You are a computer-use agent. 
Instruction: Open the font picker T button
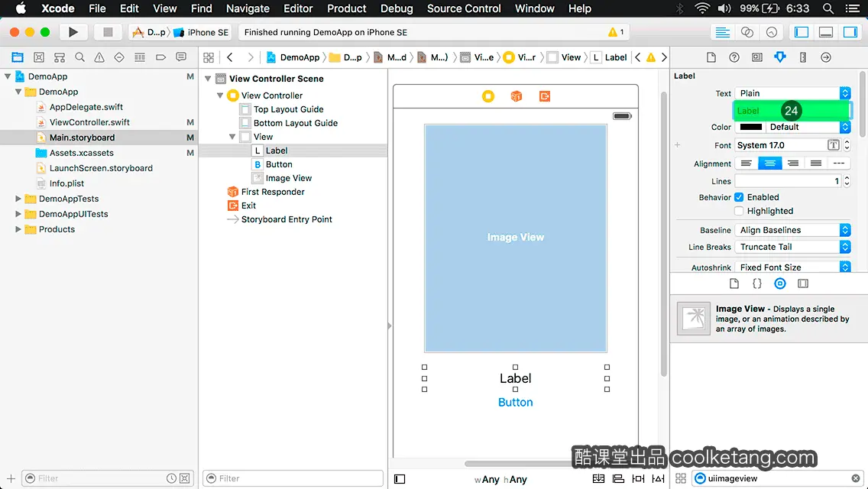click(833, 145)
